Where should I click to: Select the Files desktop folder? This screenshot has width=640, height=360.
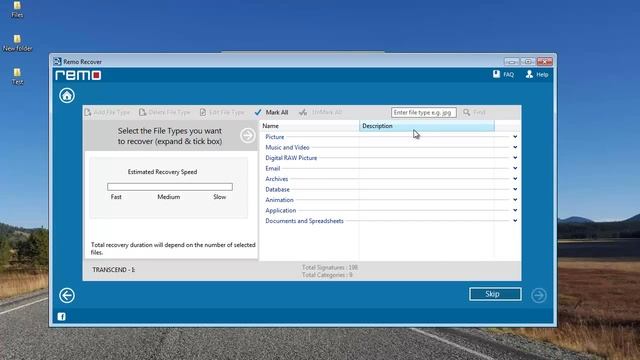point(17,10)
